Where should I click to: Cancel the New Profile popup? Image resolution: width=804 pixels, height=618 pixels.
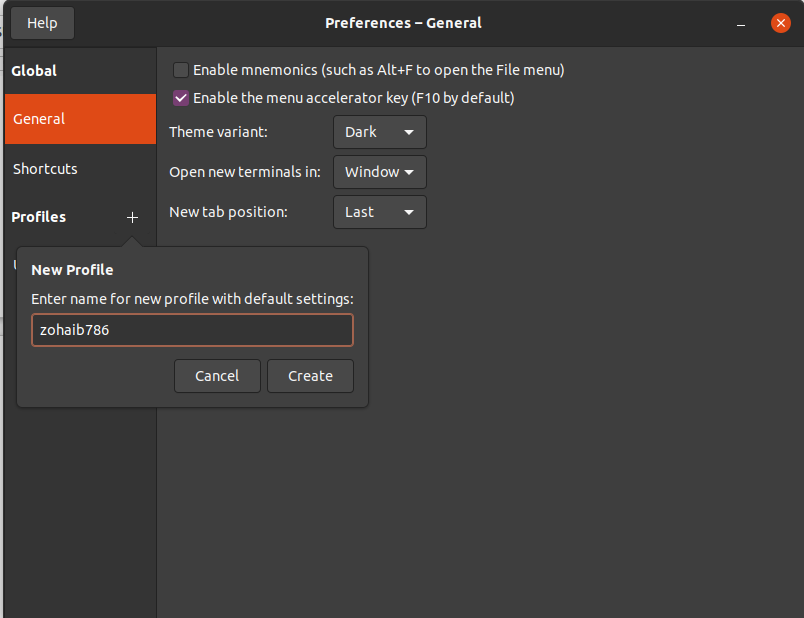point(217,376)
